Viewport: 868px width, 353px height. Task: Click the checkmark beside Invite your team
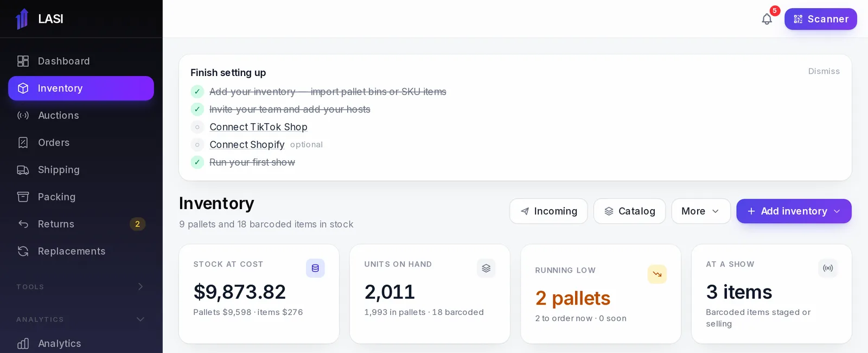[197, 109]
